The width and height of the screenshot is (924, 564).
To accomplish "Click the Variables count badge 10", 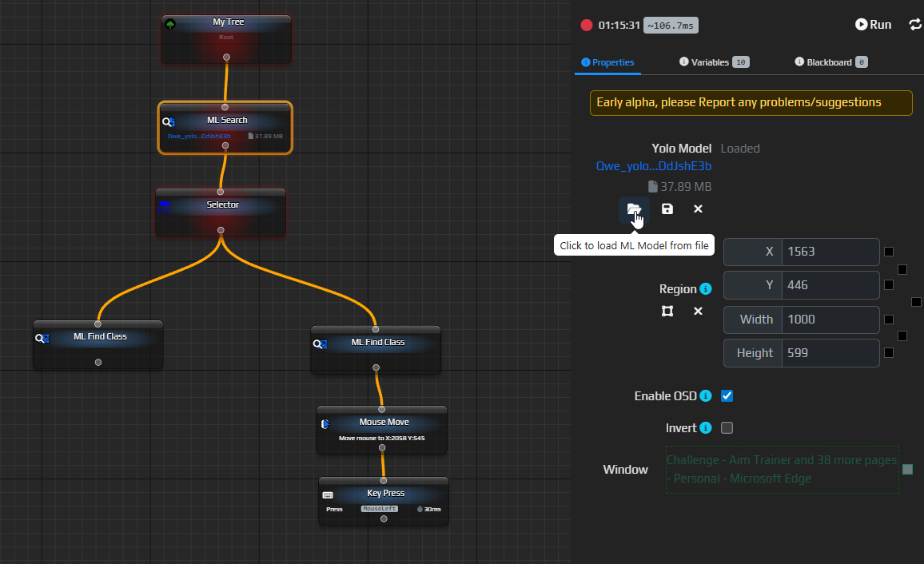I will tap(741, 62).
